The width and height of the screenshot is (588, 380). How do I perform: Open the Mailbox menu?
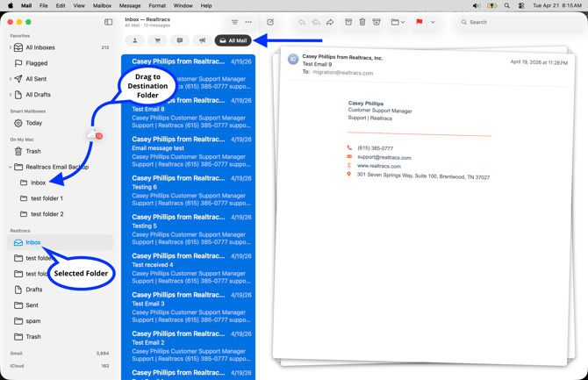click(102, 5)
